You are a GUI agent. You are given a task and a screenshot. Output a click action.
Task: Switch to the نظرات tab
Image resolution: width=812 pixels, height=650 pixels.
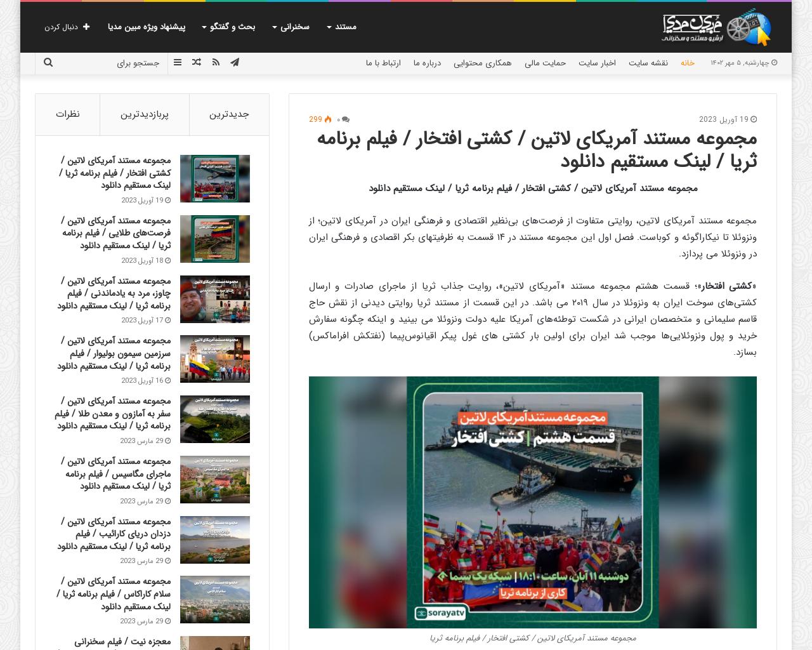[x=67, y=114]
